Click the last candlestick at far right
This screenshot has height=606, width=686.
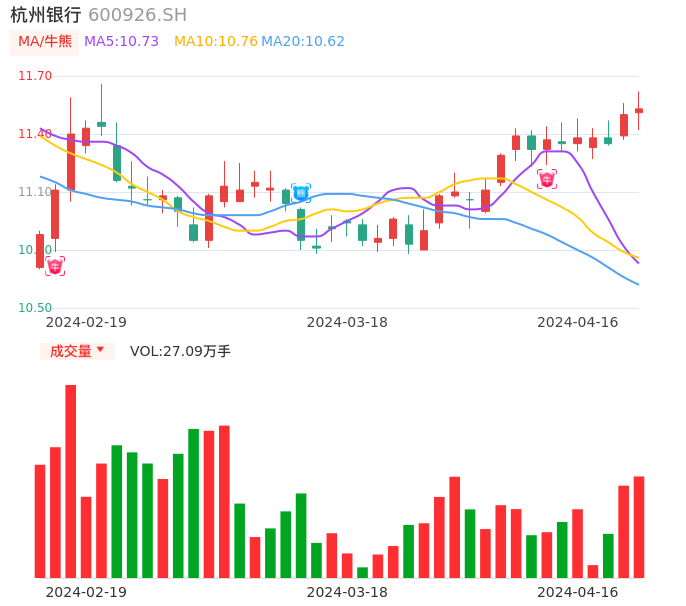pyautogui.click(x=639, y=111)
